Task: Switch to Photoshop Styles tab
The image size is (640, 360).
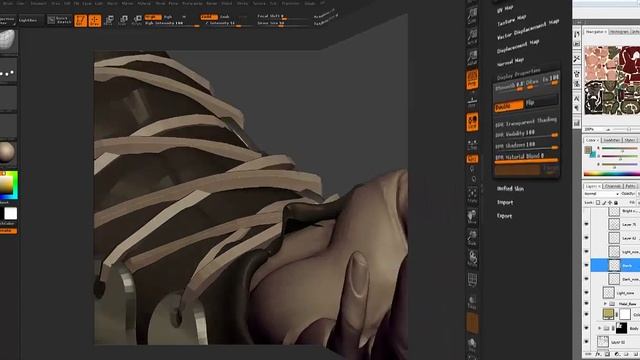Action: pos(630,140)
